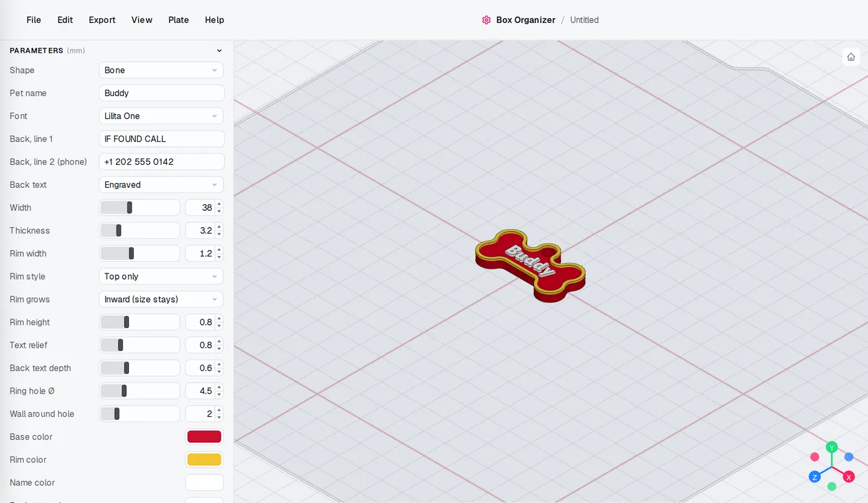
Task: Click the Box Organizer breadcrumb title
Action: (x=526, y=20)
